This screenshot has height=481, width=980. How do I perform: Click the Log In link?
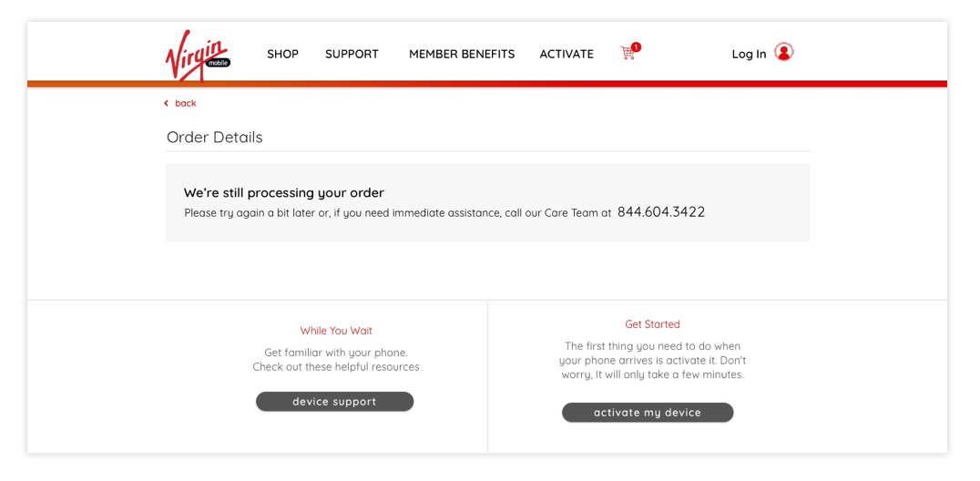749,54
